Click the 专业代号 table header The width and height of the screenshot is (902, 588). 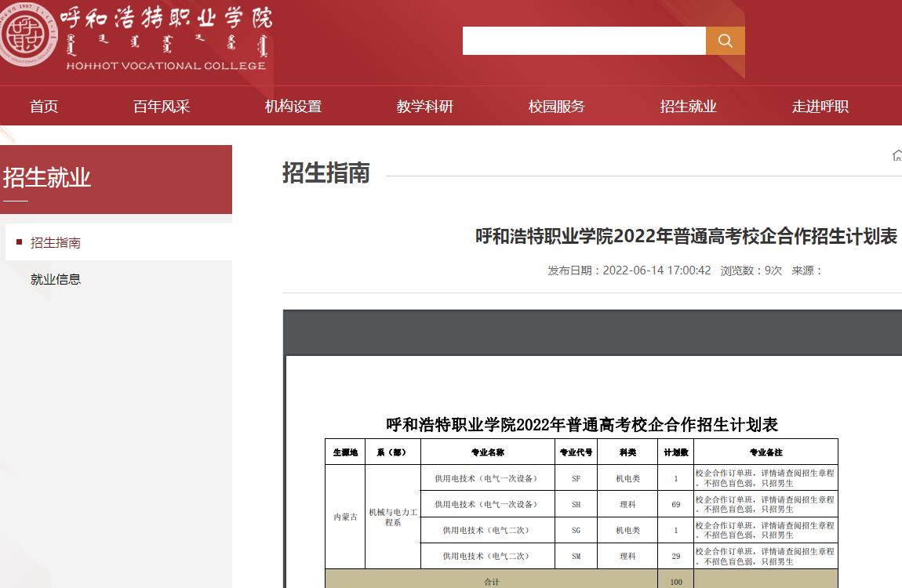[x=576, y=452]
